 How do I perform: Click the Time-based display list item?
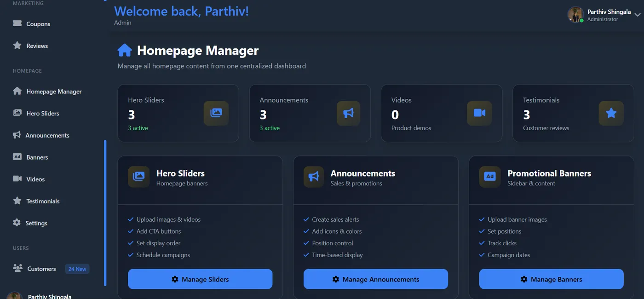tap(337, 255)
